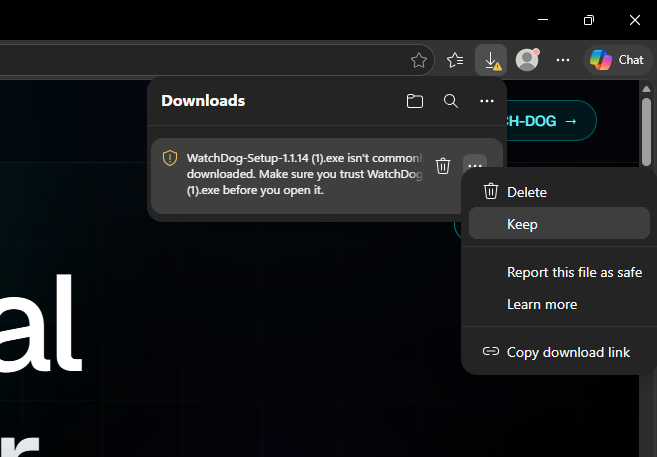
Task: Minimize the browser window
Action: pyautogui.click(x=543, y=20)
